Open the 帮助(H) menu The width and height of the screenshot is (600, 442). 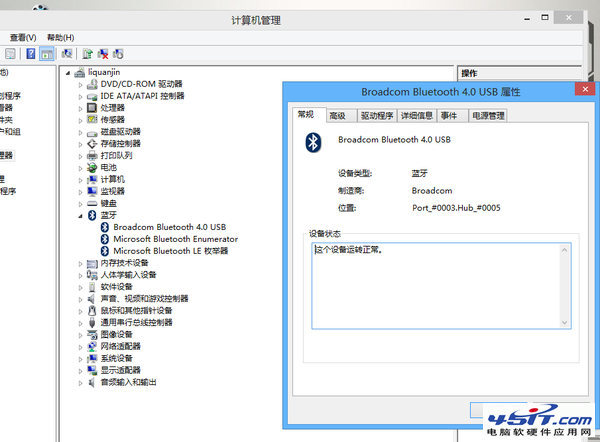[60, 38]
